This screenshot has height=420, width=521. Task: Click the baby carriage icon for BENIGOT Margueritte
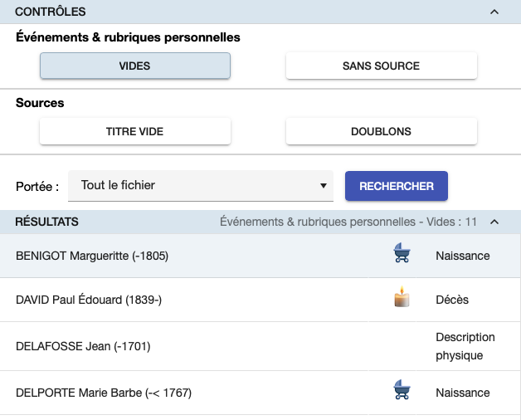point(402,252)
